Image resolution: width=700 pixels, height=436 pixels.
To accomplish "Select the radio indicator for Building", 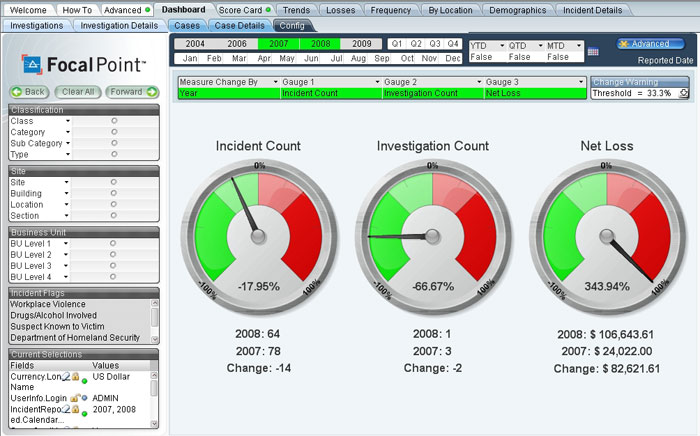I will coord(114,194).
